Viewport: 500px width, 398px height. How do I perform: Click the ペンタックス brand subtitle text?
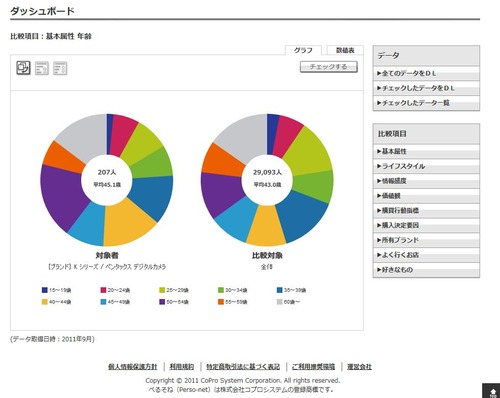tap(107, 267)
